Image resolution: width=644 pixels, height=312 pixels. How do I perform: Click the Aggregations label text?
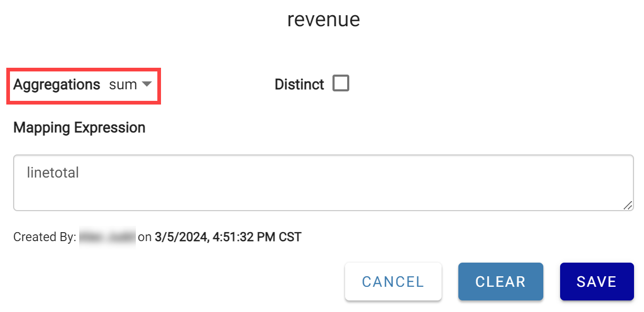(x=57, y=85)
